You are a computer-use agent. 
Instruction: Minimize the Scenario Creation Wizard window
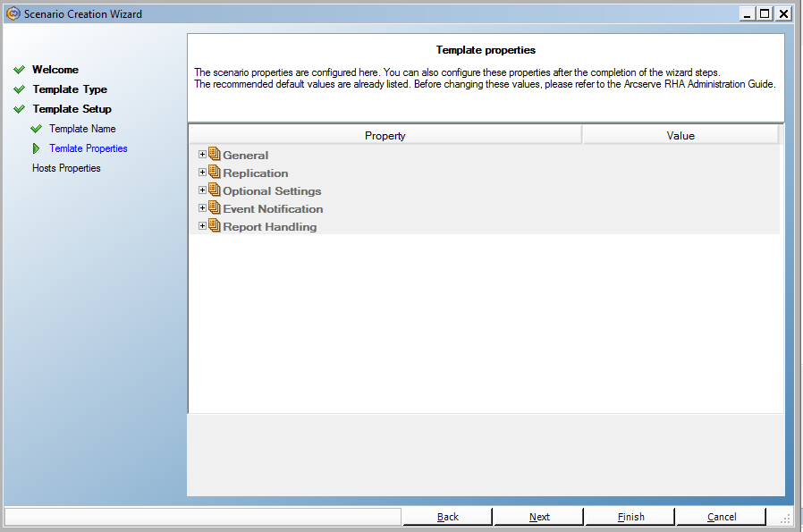pos(747,13)
